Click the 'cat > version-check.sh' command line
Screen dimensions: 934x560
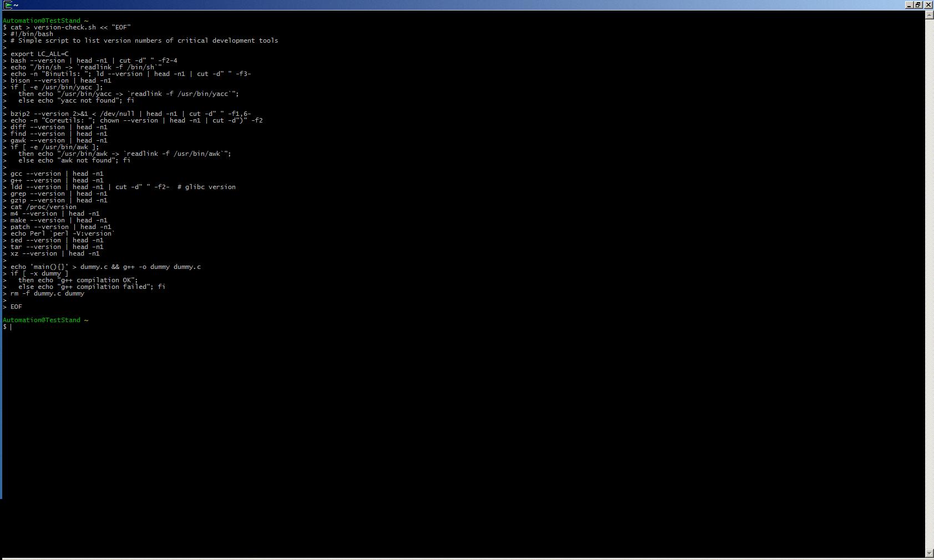[70, 27]
